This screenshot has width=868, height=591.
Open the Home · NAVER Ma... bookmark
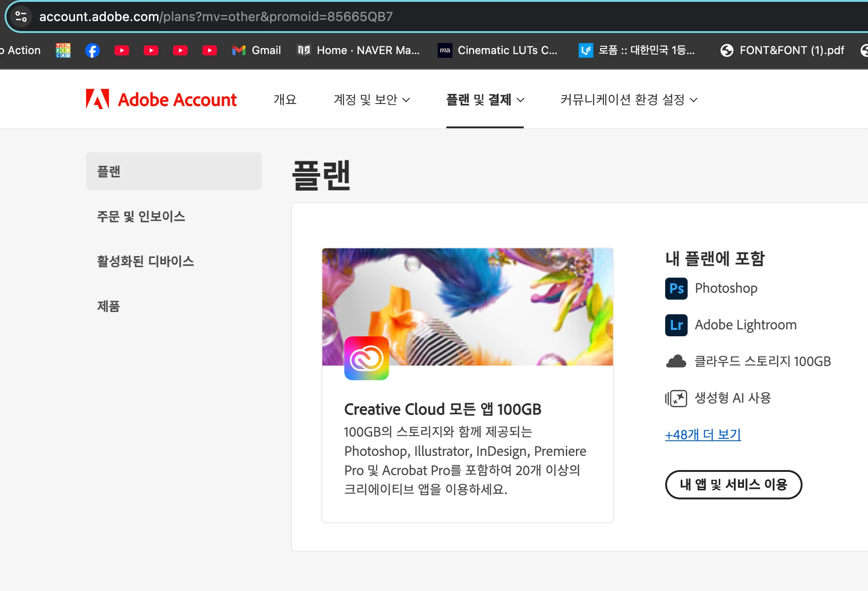pos(358,50)
